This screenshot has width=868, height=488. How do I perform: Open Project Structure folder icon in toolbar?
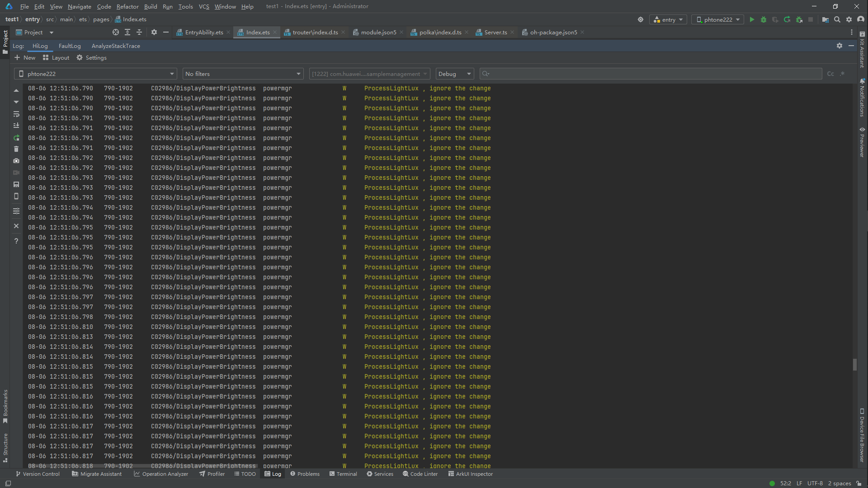[826, 19]
